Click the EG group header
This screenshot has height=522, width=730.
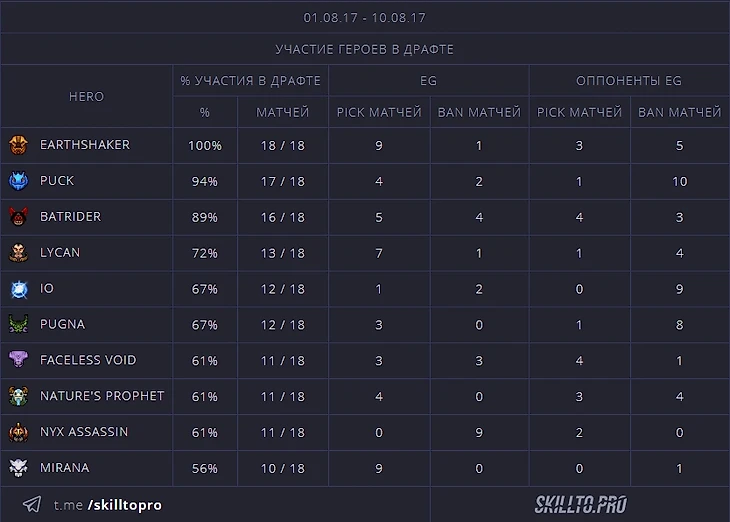click(429, 80)
